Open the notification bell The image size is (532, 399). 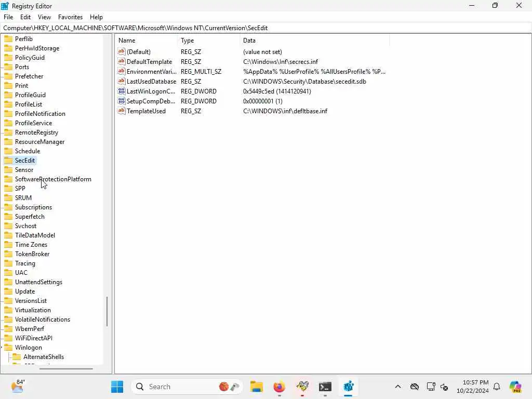(x=497, y=387)
